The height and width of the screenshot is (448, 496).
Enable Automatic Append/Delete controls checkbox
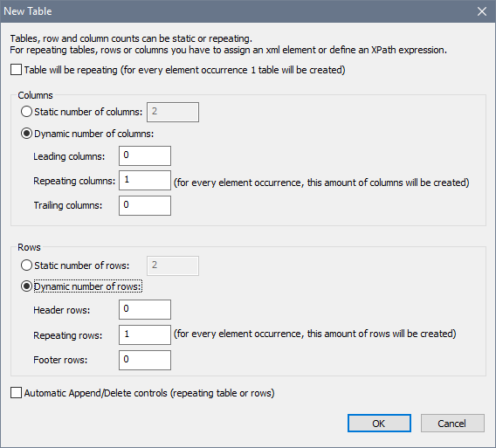coord(16,393)
